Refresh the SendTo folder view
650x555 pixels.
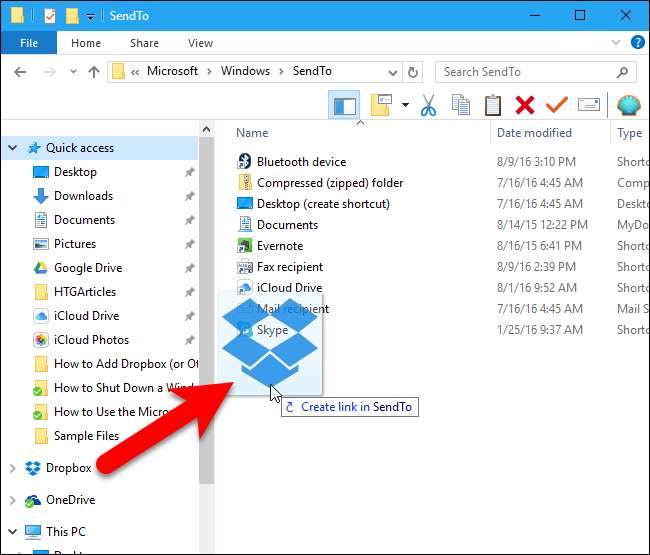click(415, 72)
